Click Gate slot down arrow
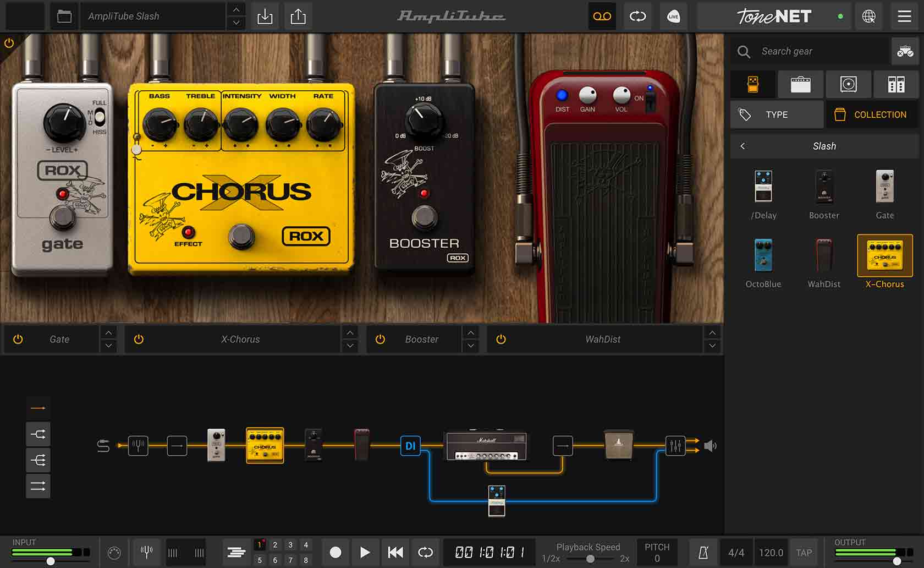The width and height of the screenshot is (924, 568). point(108,346)
